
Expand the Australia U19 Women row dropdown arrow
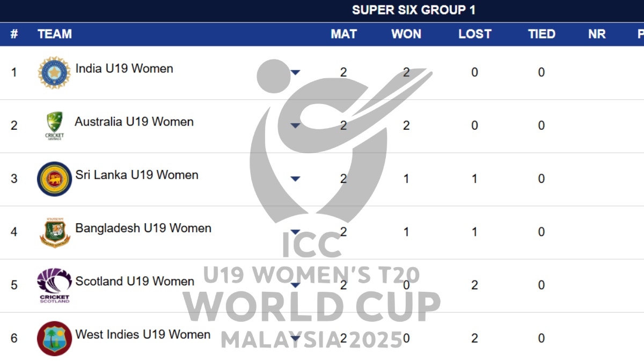pos(295,125)
